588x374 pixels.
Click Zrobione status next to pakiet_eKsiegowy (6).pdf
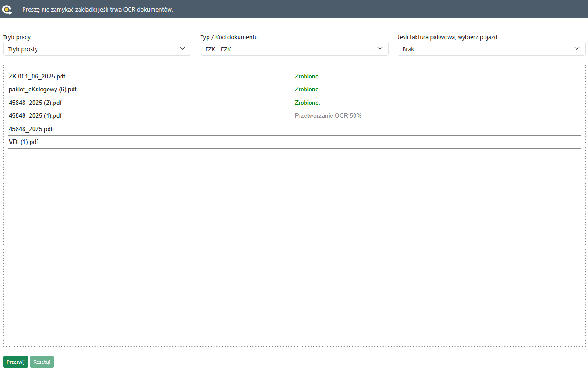point(307,90)
